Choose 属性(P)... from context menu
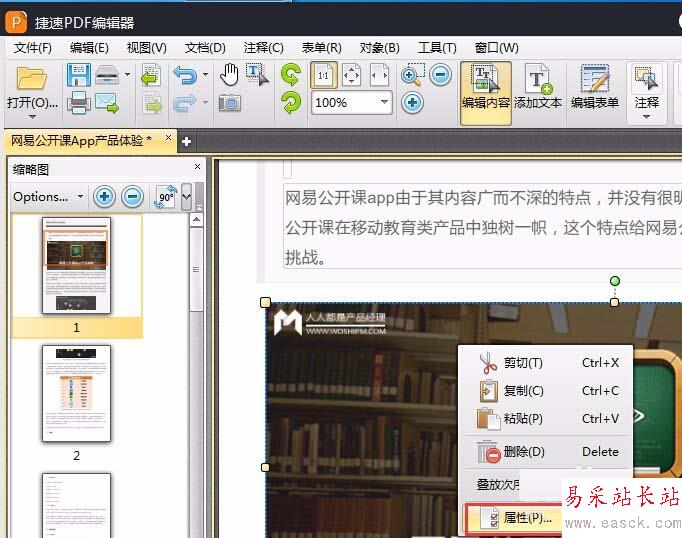The height and width of the screenshot is (538, 682). click(514, 518)
